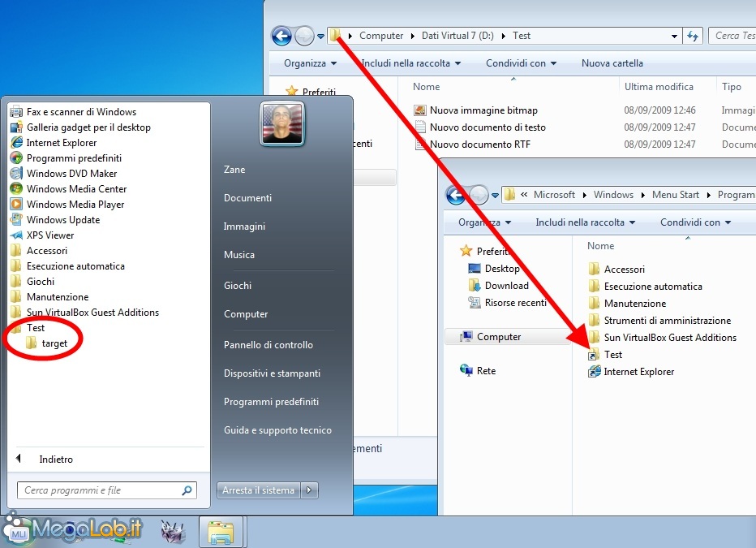
Task: Select Nuovo documento di testo file
Action: point(480,127)
